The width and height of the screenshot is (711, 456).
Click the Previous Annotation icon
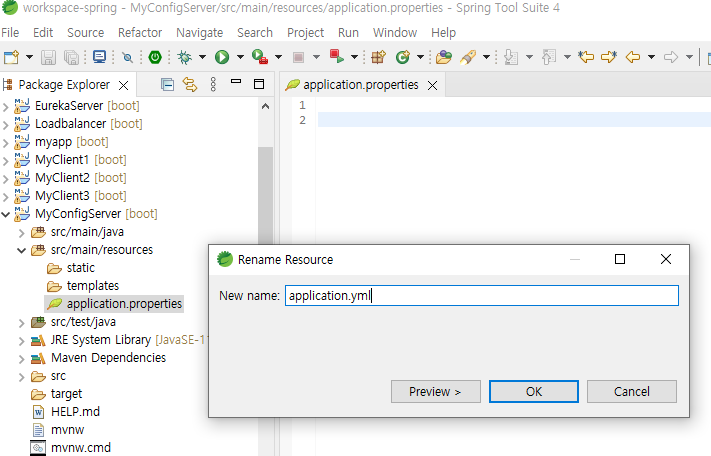tap(549, 57)
